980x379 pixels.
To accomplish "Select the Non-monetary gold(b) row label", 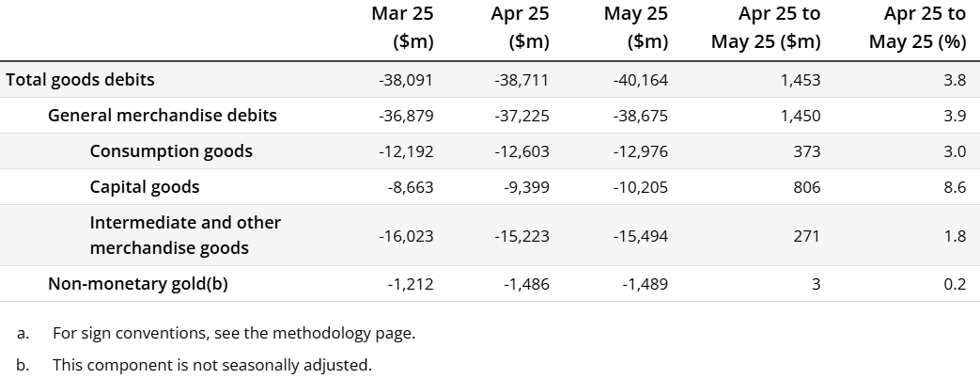I will coord(138,283).
